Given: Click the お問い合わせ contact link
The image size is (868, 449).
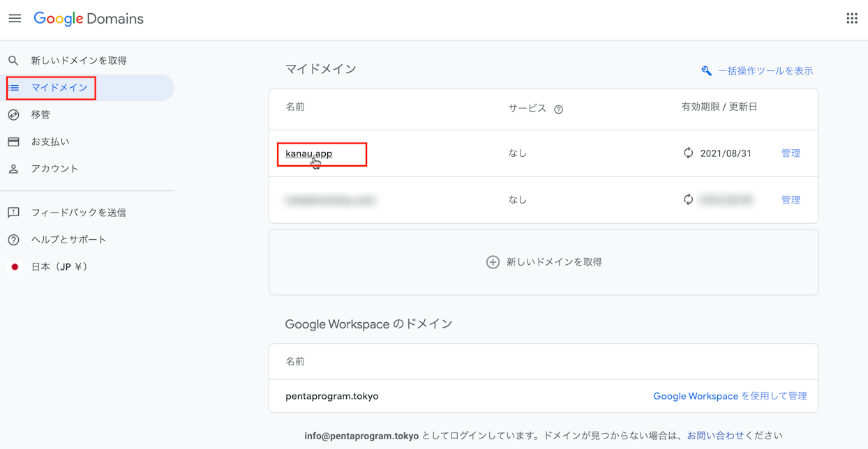Looking at the screenshot, I should coord(715,436).
